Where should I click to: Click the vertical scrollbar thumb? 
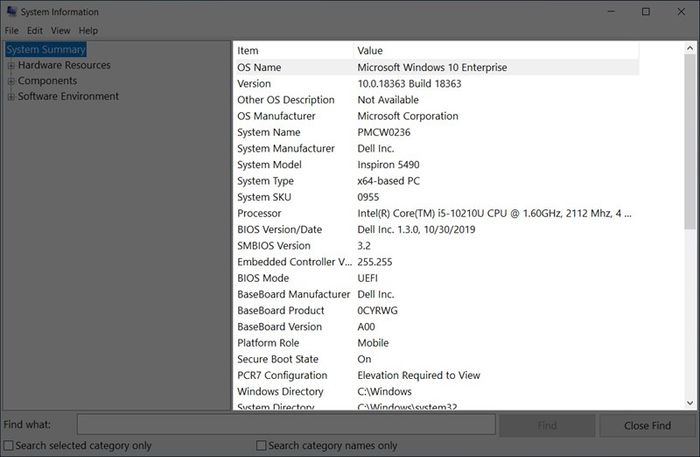point(690,142)
